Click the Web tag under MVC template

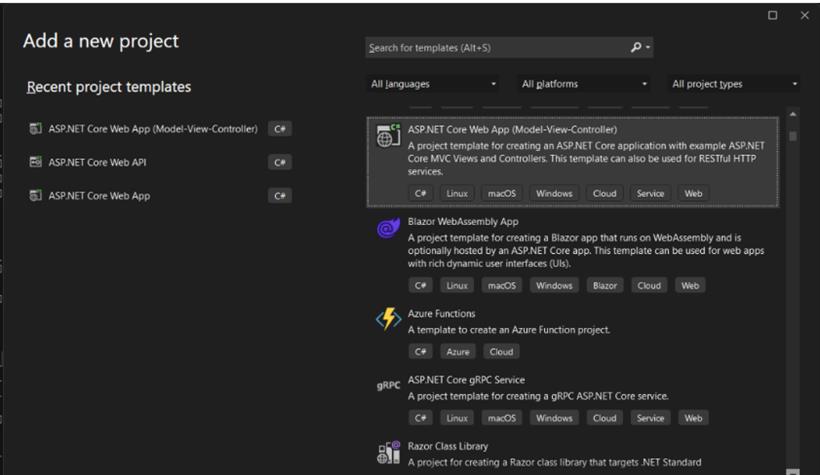tap(693, 194)
